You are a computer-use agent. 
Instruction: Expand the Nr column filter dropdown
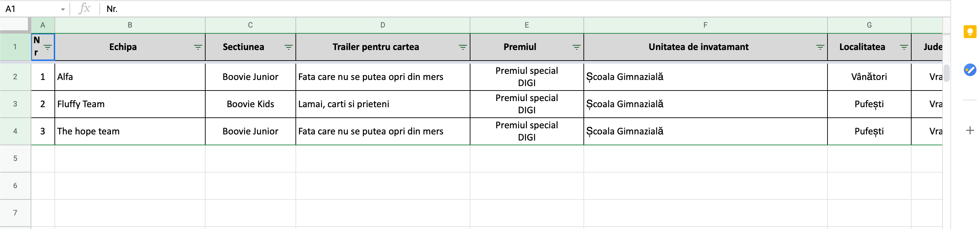click(48, 47)
